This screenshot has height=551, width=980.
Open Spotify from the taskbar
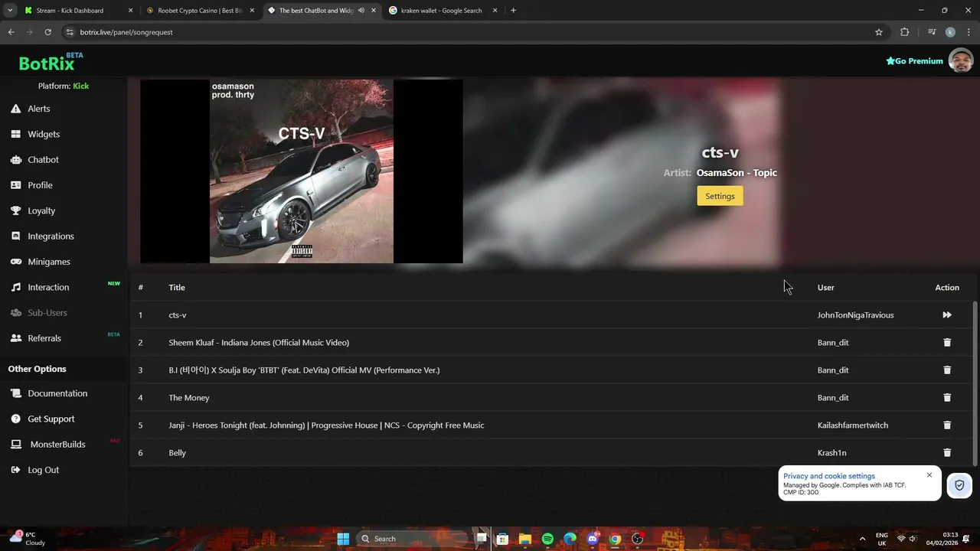547,539
